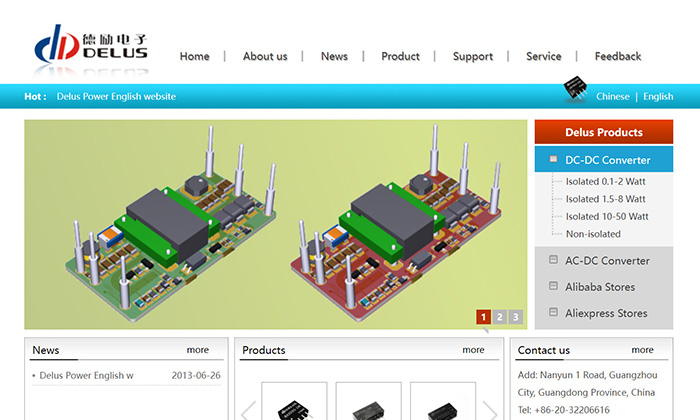
Task: Click the Delus Products header button
Action: [604, 132]
